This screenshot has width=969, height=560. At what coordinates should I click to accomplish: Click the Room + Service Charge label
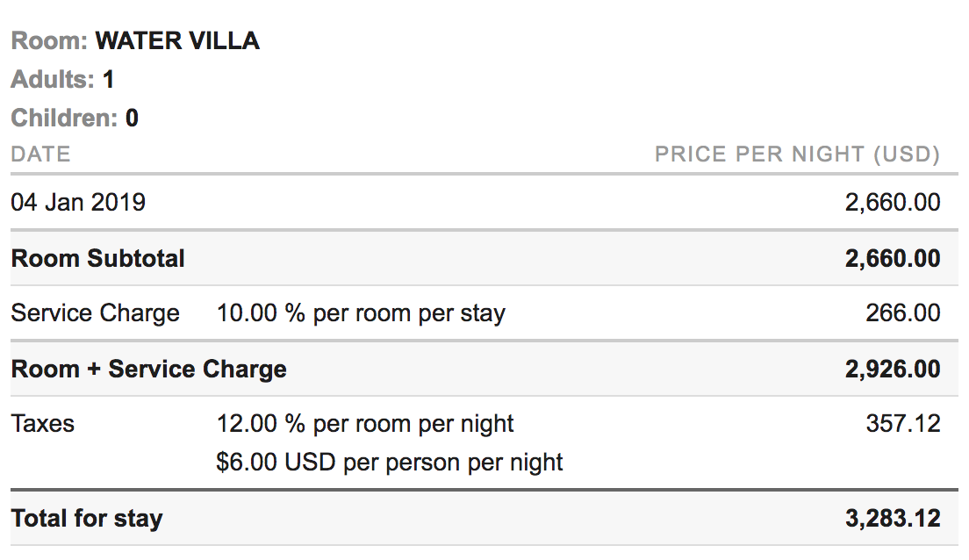point(149,369)
